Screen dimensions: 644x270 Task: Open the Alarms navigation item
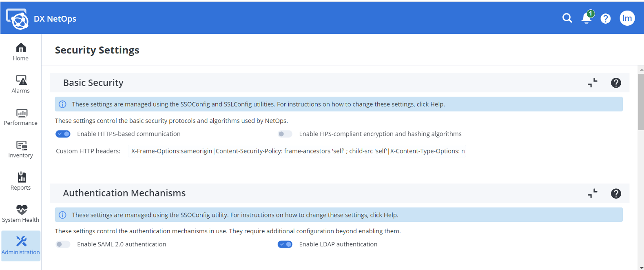[21, 84]
